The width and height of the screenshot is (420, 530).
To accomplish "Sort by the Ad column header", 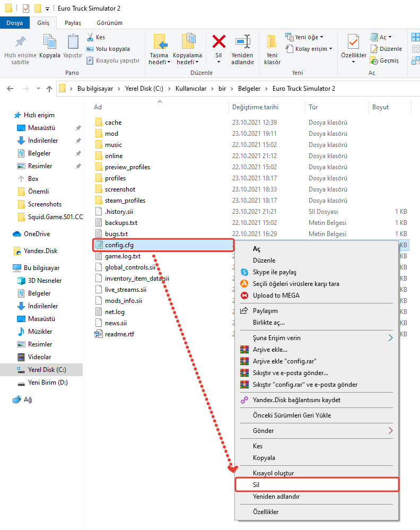I will 98,107.
